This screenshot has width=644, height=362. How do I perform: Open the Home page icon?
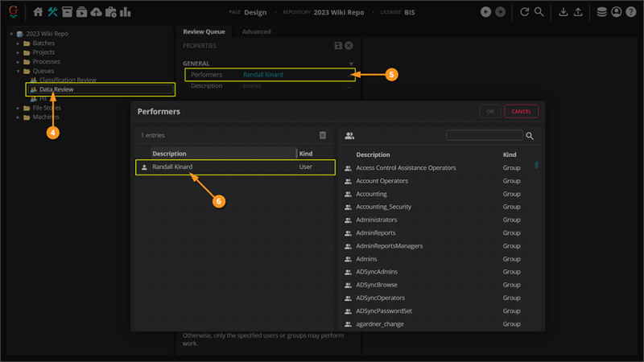tap(38, 12)
